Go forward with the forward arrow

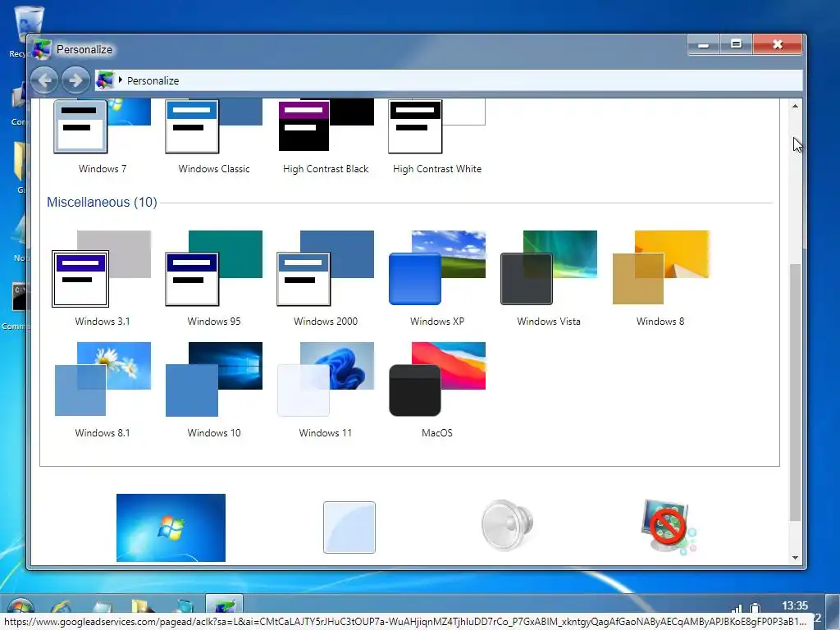pyautogui.click(x=75, y=80)
